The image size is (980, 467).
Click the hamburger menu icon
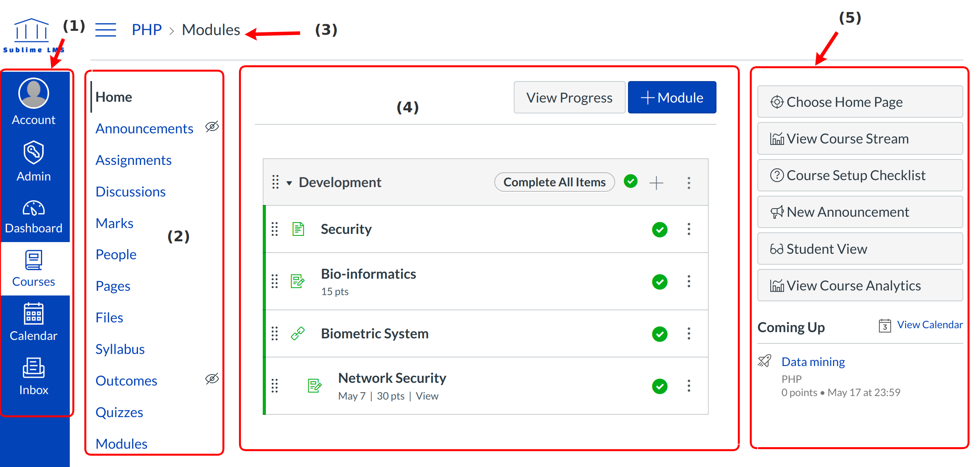[x=106, y=30]
